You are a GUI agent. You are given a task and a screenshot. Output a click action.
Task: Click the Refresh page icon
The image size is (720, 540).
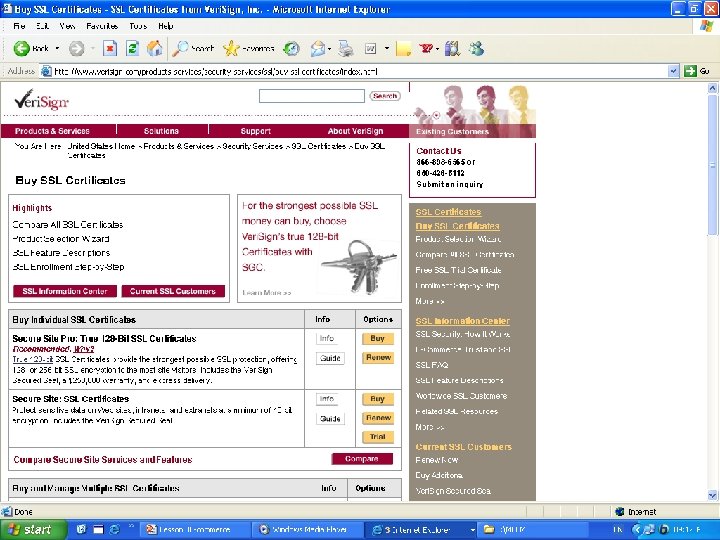132,48
